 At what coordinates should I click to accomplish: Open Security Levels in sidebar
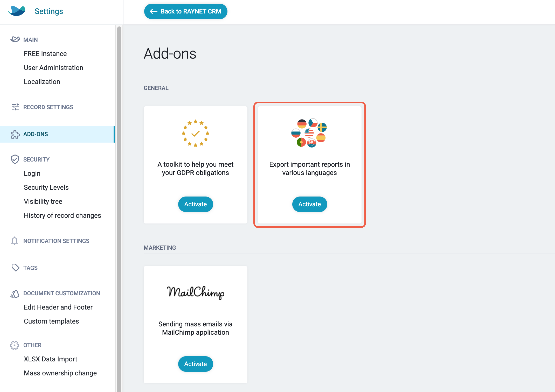[x=46, y=187]
